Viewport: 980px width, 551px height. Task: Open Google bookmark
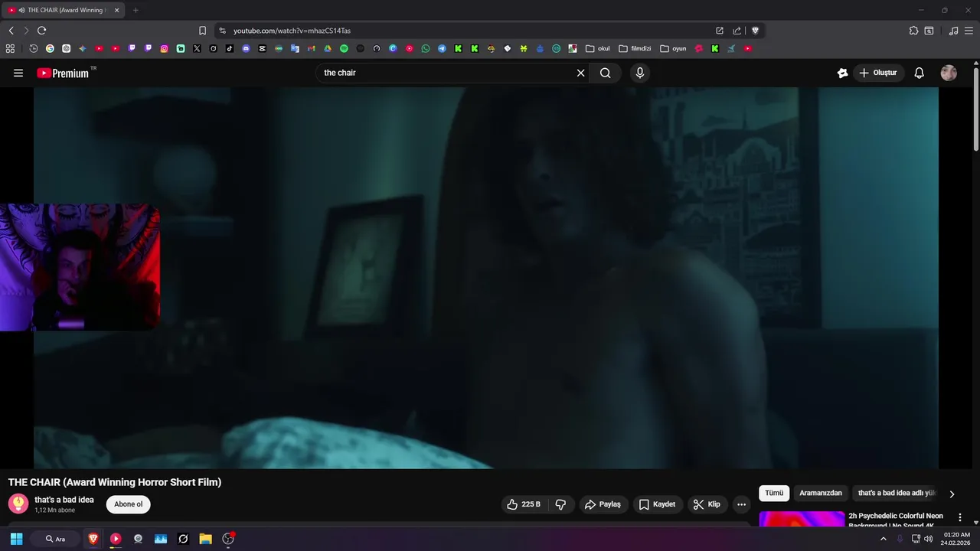coord(50,48)
